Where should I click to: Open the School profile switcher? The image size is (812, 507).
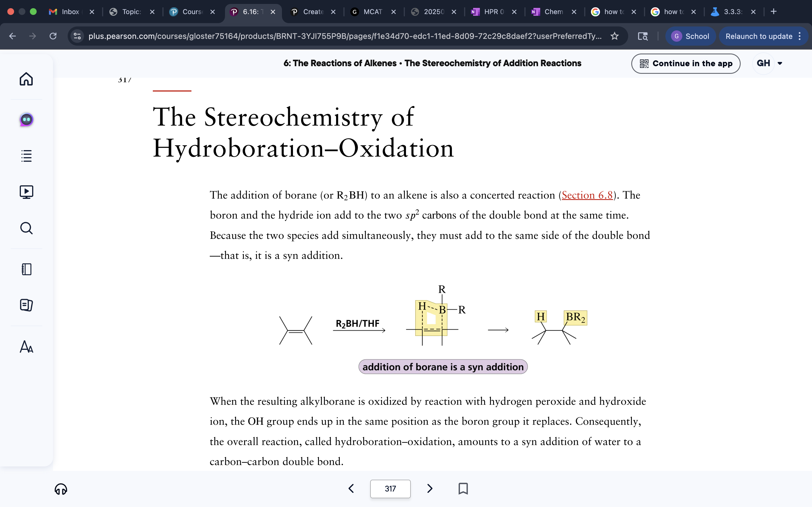(690, 36)
